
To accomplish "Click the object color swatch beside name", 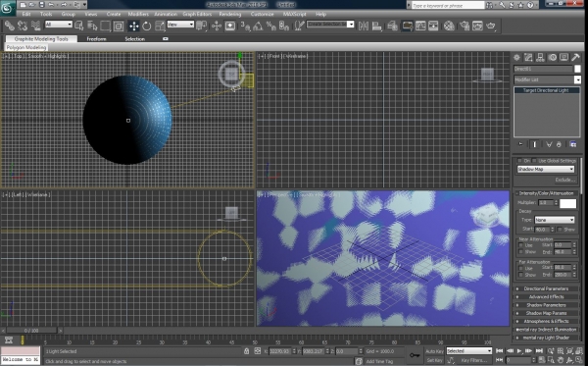I will point(577,69).
